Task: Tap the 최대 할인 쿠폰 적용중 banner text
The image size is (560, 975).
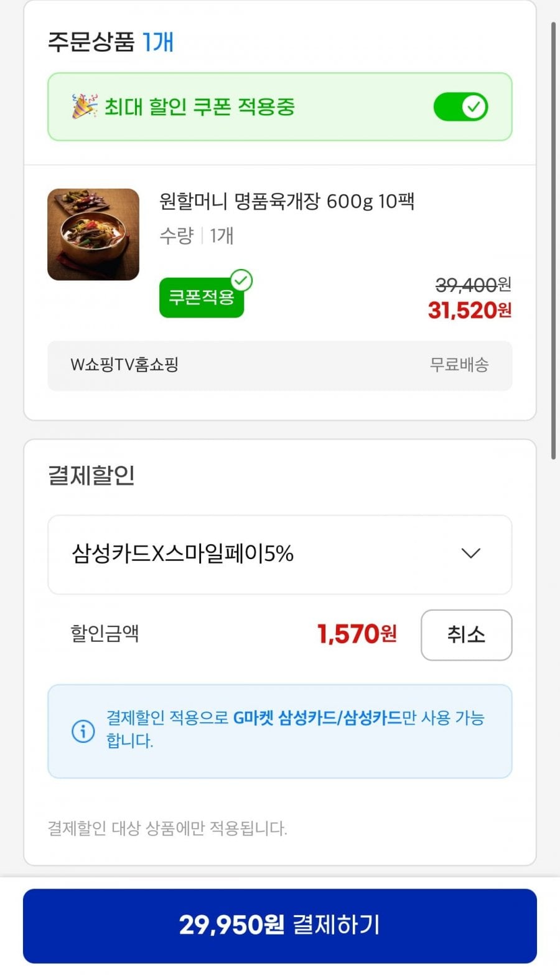Action: pyautogui.click(x=199, y=107)
